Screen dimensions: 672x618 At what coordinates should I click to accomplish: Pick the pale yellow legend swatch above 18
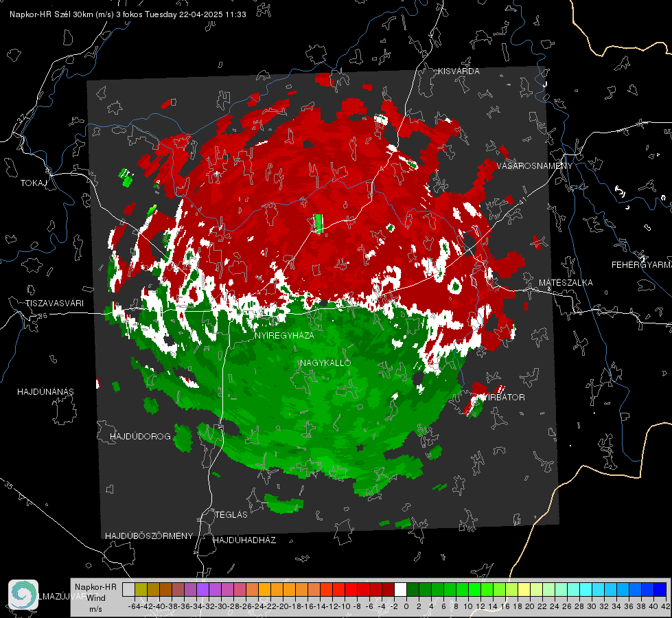click(x=524, y=589)
